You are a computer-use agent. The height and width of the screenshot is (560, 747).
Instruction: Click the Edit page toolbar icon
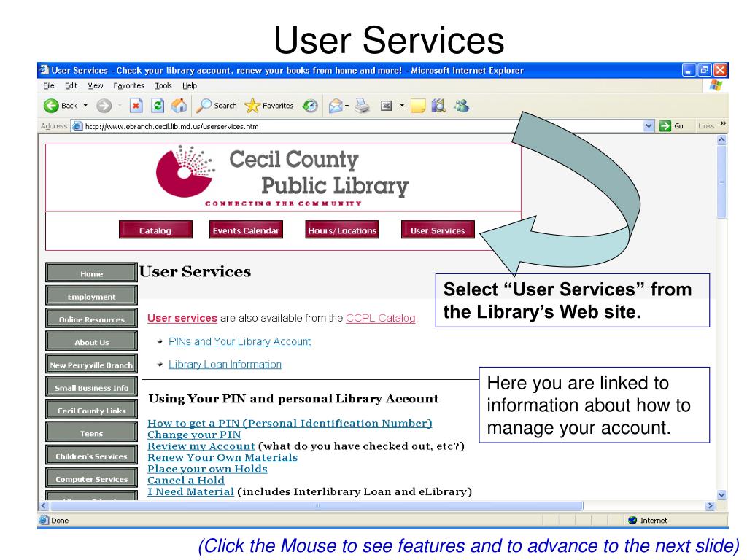(387, 106)
